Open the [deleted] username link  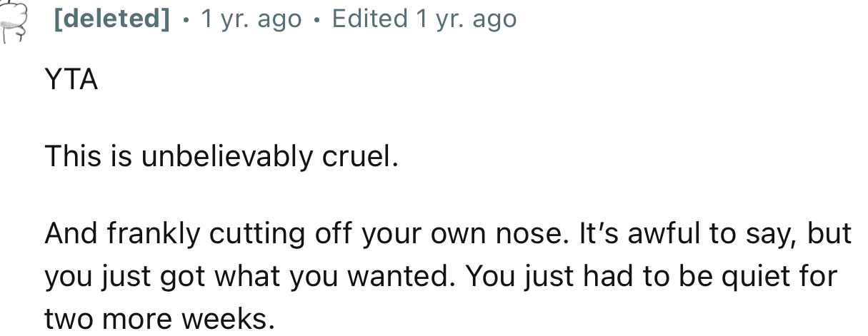tap(112, 19)
